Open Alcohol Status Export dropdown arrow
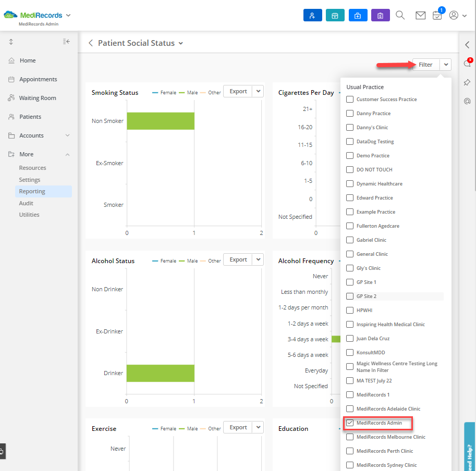Viewport: 476px width, 471px height. tap(258, 259)
